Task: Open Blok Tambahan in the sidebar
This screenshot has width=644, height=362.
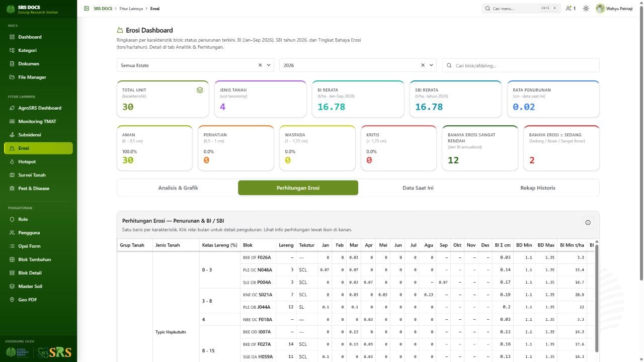Action: [x=38, y=259]
